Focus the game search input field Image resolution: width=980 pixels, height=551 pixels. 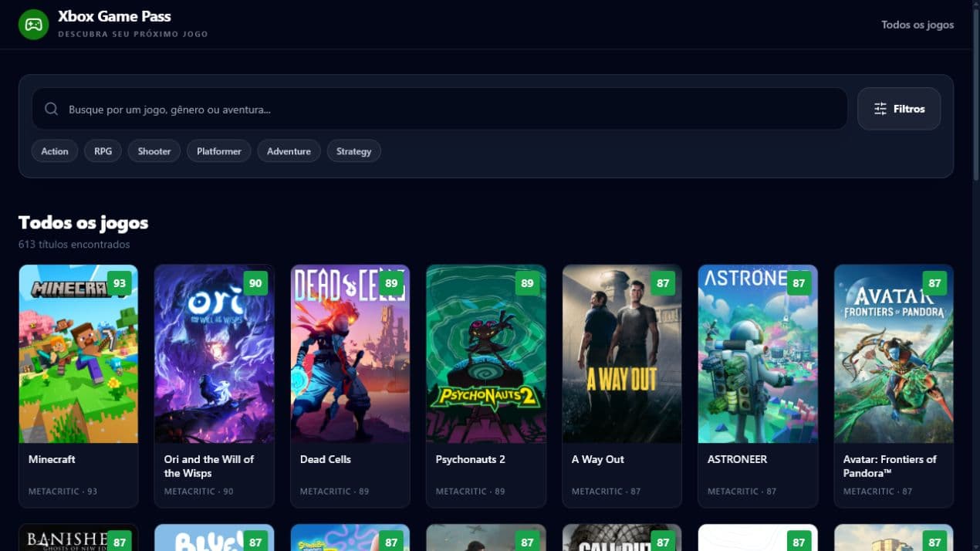[x=440, y=109]
